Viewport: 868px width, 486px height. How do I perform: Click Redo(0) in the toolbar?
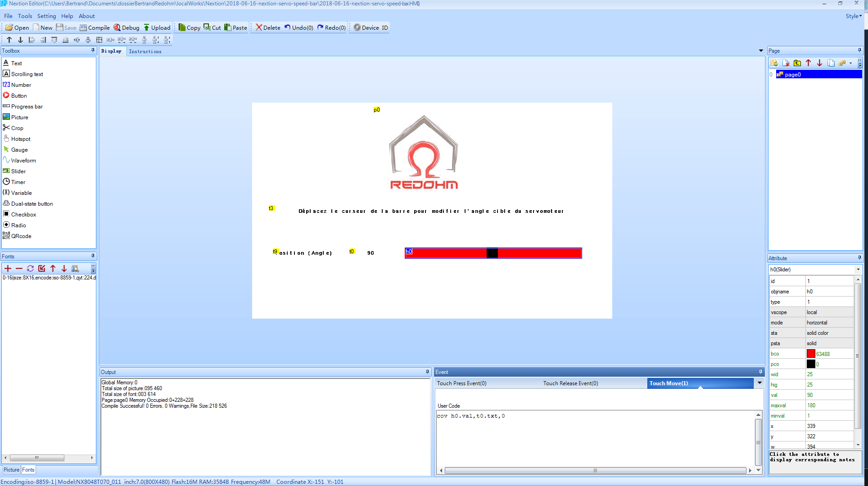pyautogui.click(x=332, y=27)
